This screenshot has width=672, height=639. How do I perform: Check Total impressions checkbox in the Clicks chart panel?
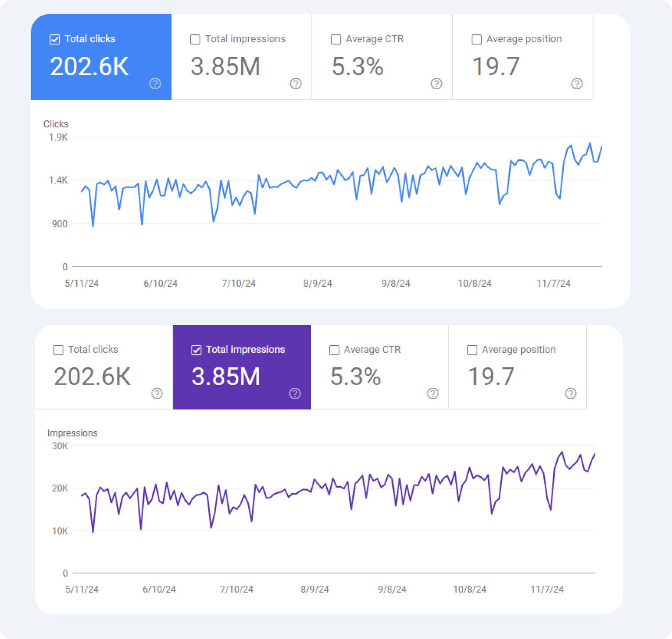[x=195, y=39]
